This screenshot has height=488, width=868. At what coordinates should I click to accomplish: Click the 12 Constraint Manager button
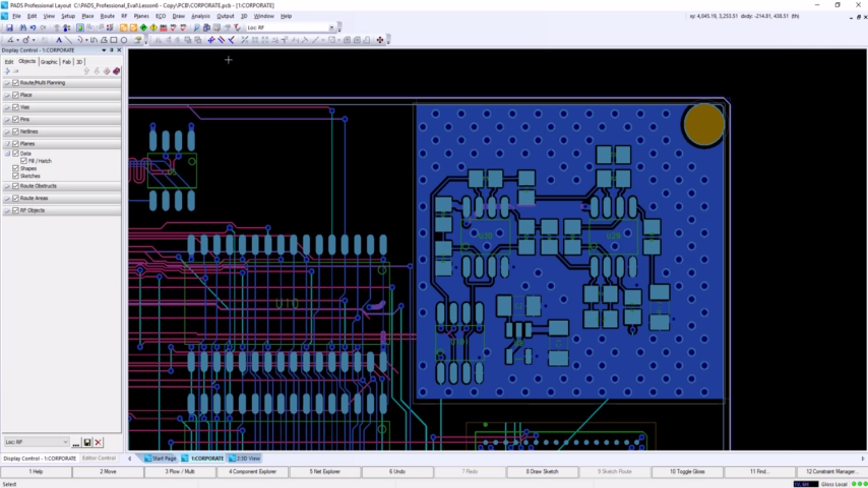831,472
